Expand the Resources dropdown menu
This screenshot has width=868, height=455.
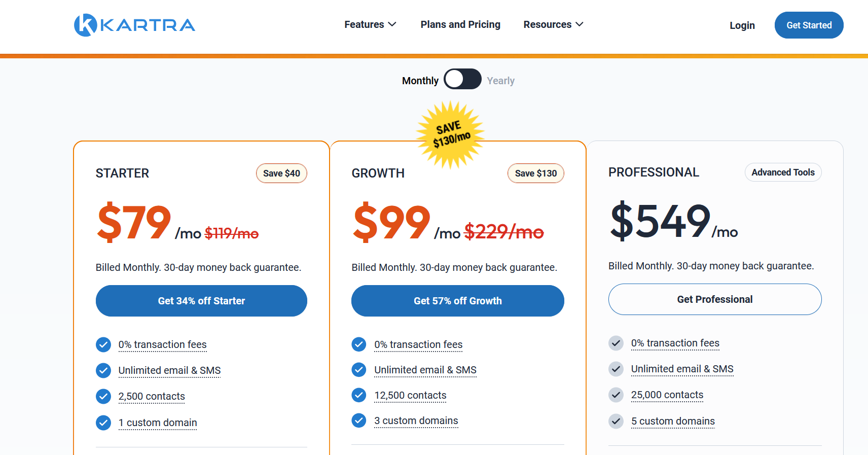tap(553, 24)
